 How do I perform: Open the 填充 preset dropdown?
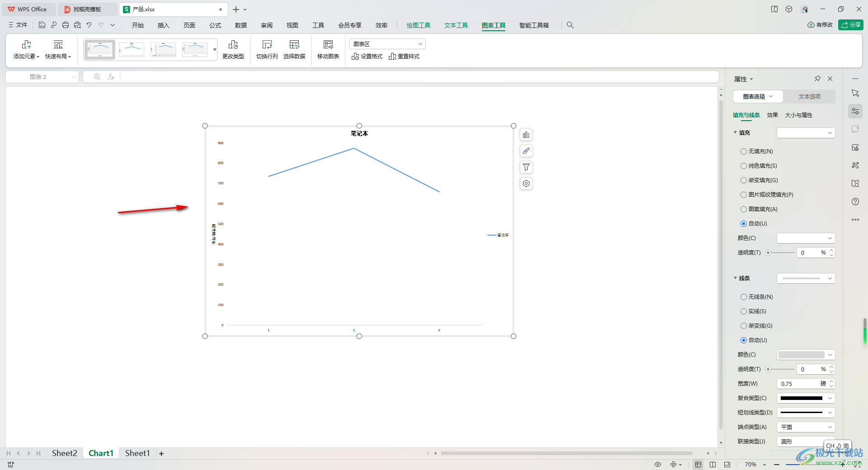pos(806,133)
